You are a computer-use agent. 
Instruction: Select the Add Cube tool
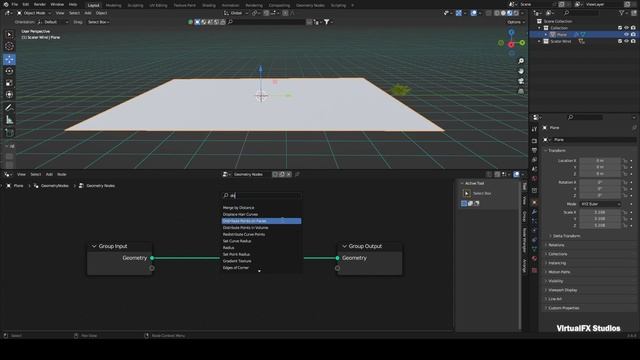coord(9,132)
